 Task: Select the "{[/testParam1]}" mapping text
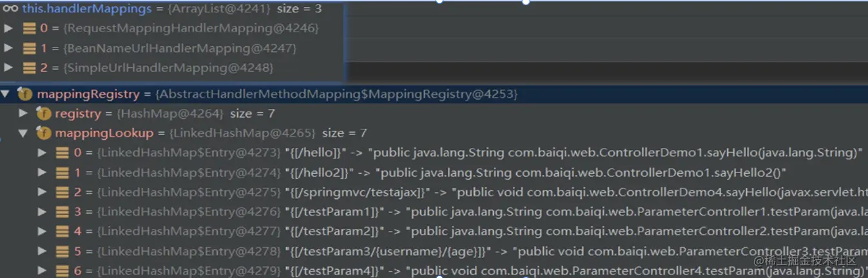pyautogui.click(x=334, y=212)
